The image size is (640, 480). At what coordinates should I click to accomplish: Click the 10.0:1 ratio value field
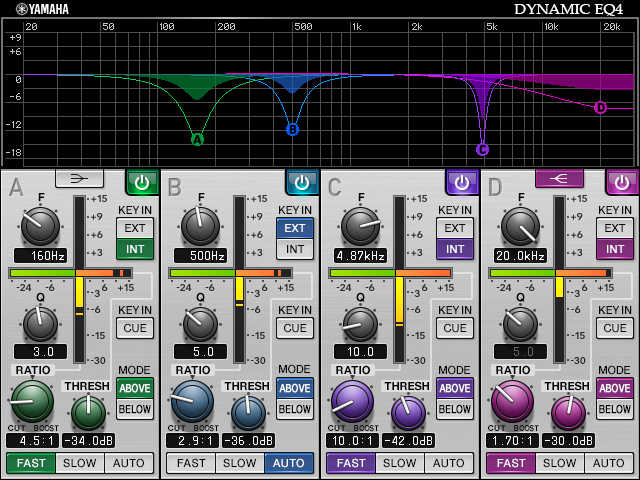click(352, 441)
